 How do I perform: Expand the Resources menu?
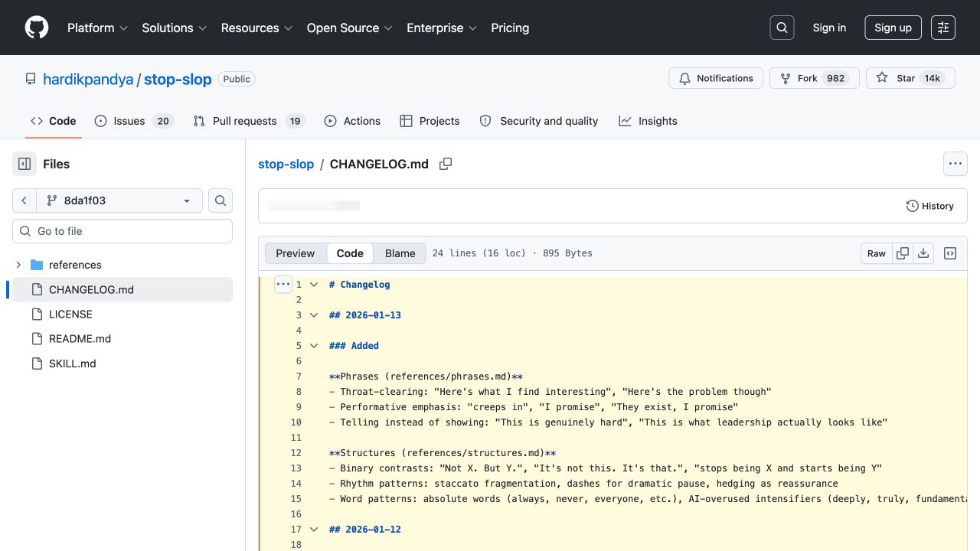(x=256, y=28)
